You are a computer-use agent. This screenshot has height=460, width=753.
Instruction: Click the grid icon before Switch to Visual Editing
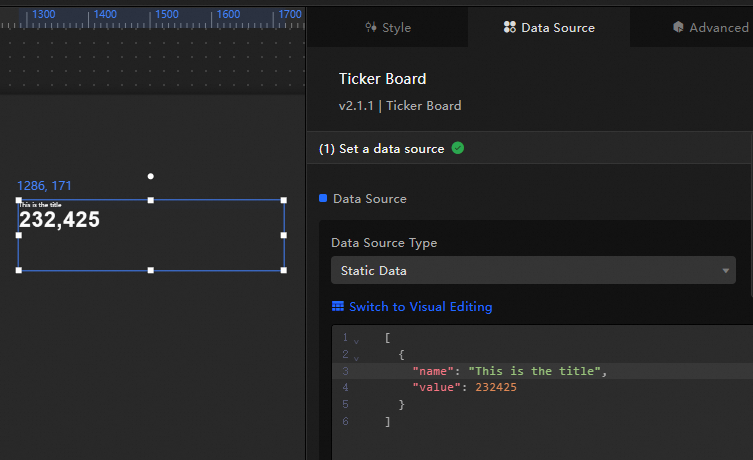click(338, 307)
